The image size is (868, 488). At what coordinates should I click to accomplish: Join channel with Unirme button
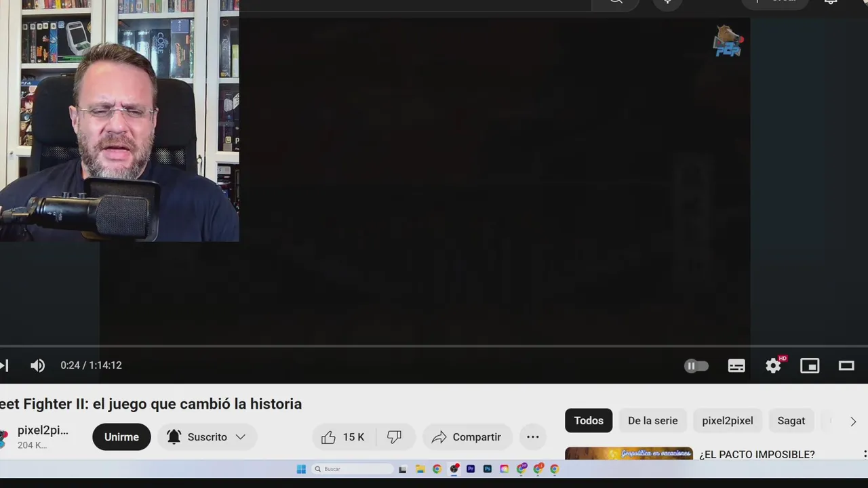pos(121,437)
